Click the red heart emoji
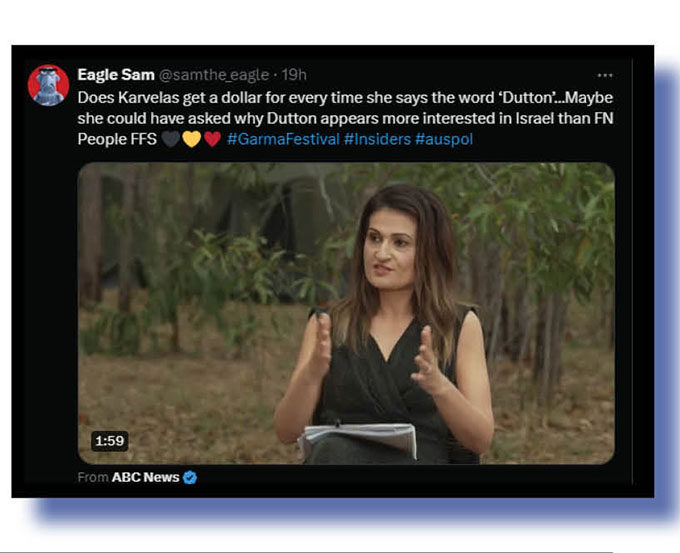The height and width of the screenshot is (553, 680). 212,139
